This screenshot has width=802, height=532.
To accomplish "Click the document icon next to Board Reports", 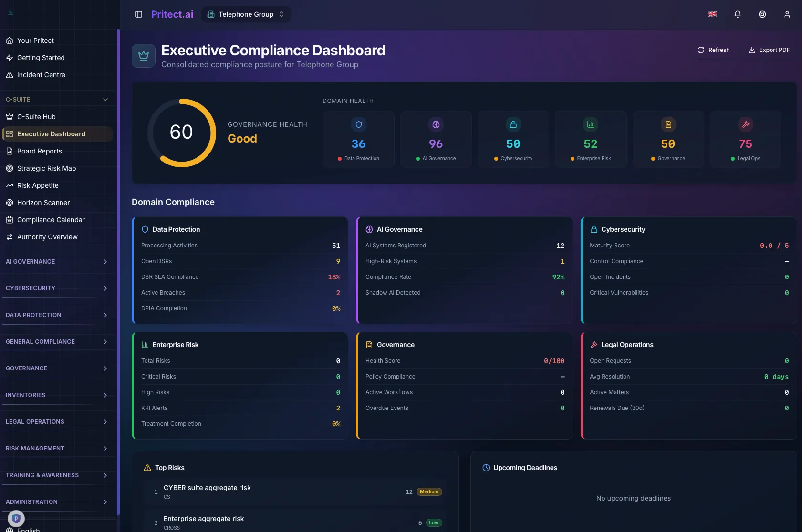I will tap(10, 151).
